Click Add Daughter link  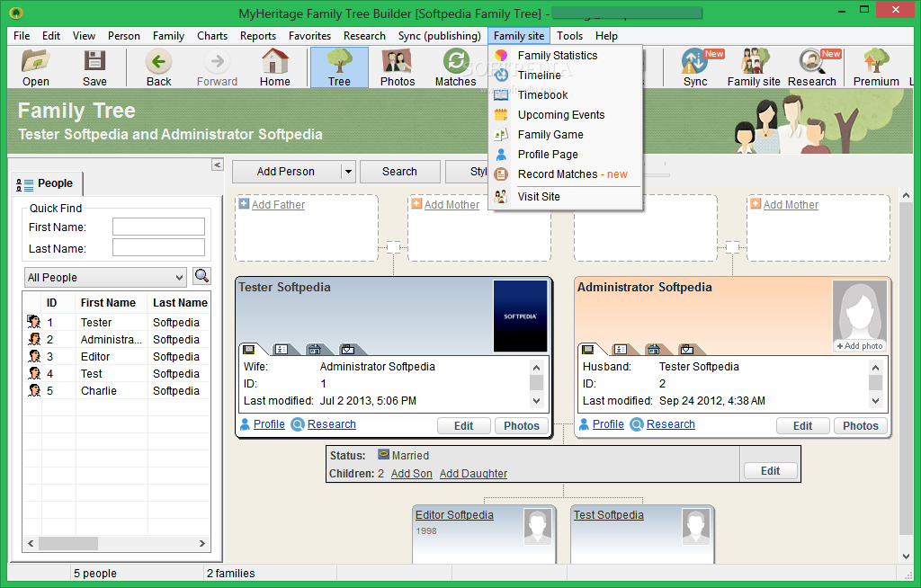click(x=473, y=474)
